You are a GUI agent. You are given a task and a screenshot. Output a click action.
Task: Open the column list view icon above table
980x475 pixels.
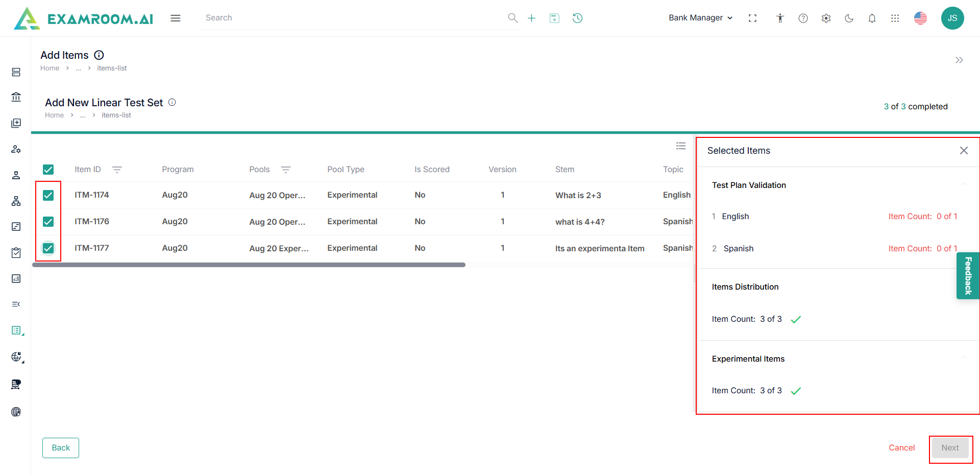681,146
